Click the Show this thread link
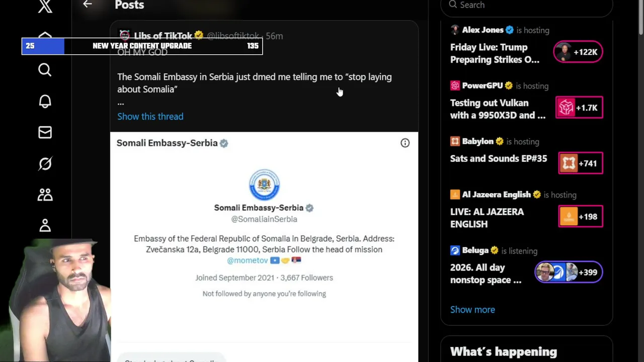This screenshot has width=644, height=362. [150, 116]
